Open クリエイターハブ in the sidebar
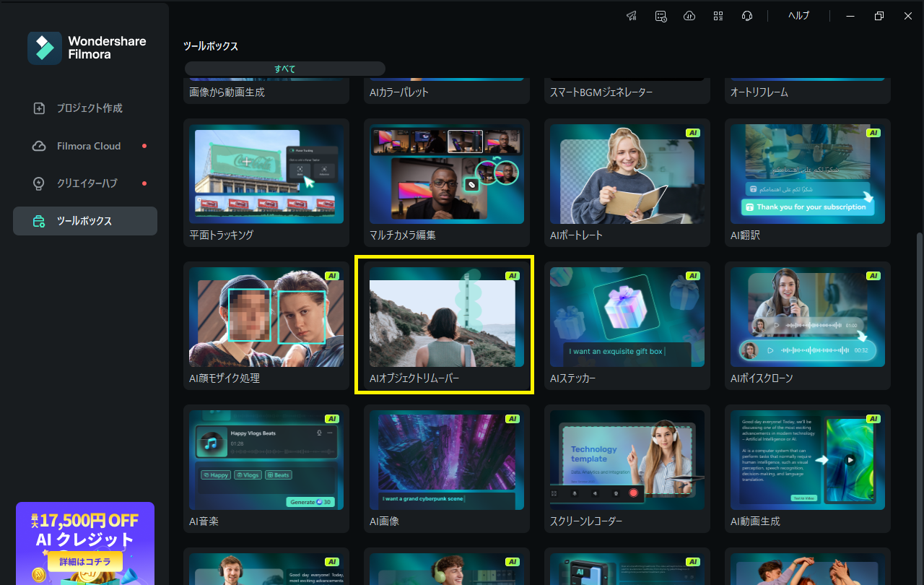Image resolution: width=924 pixels, height=585 pixels. [85, 183]
